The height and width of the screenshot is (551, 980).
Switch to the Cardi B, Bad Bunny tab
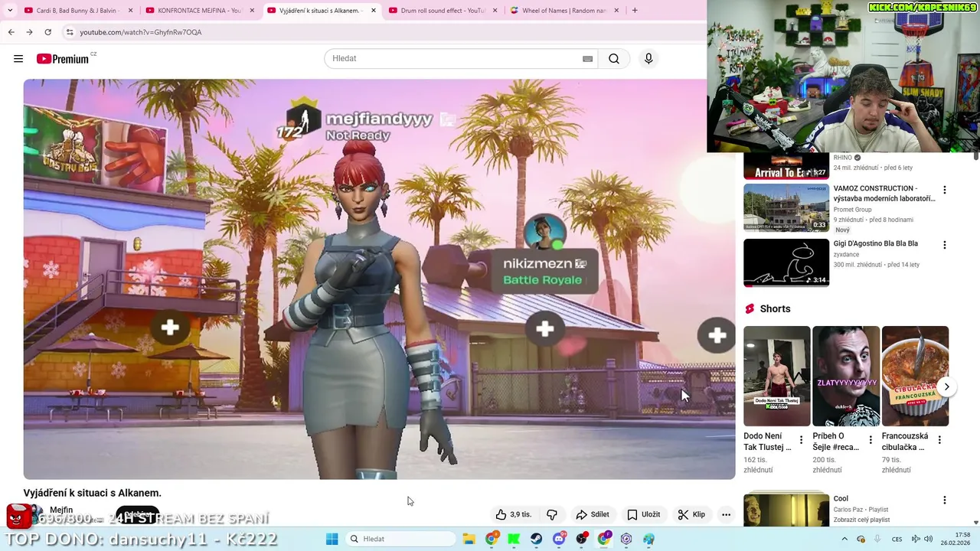point(77,11)
